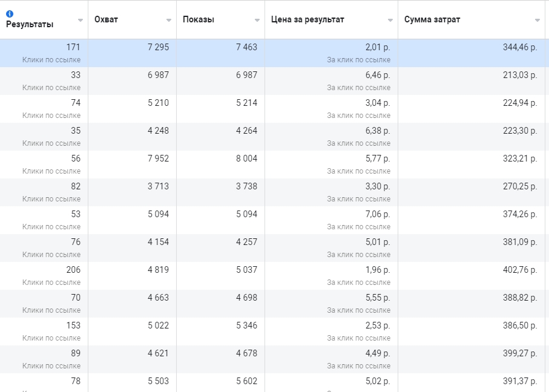Select the spend value 381,09 р.
The height and width of the screenshot is (392, 549).
click(x=520, y=242)
